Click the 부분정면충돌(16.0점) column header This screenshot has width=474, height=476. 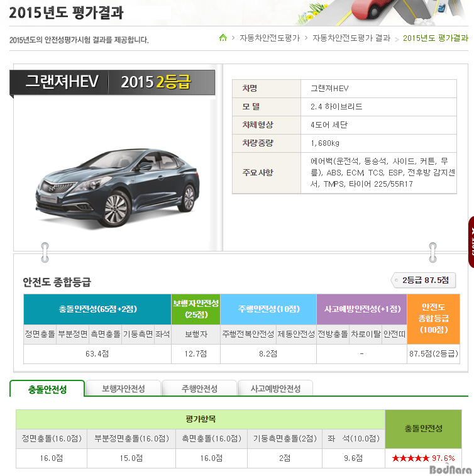point(131,438)
